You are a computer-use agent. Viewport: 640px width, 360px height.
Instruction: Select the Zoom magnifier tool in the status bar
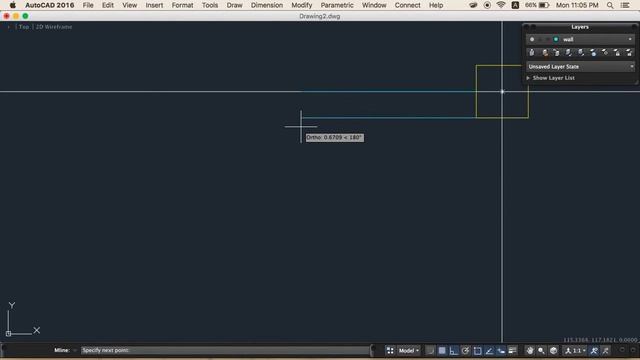coord(541,351)
